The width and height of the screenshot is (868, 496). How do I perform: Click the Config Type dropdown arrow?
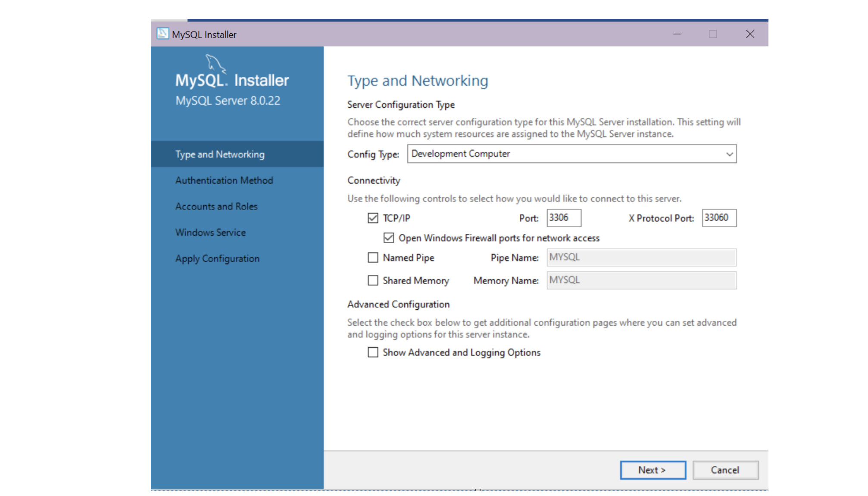point(730,154)
